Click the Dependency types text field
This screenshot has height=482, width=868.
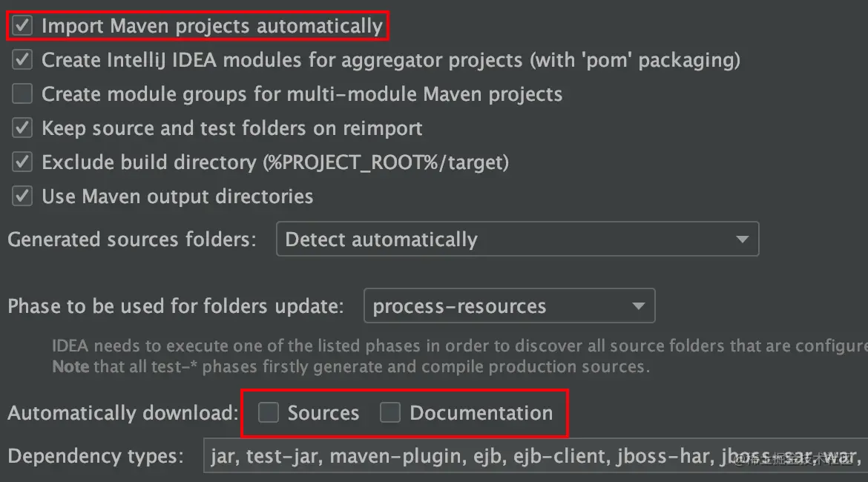coord(534,456)
